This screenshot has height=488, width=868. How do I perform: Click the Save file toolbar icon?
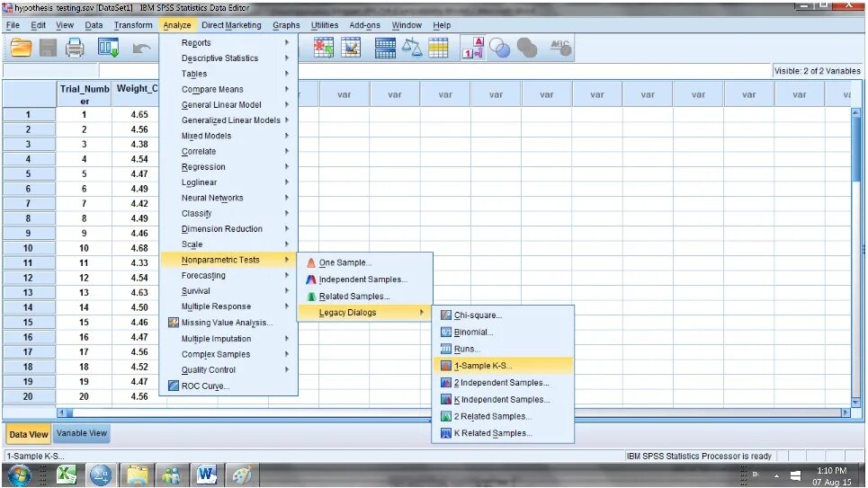[x=49, y=49]
